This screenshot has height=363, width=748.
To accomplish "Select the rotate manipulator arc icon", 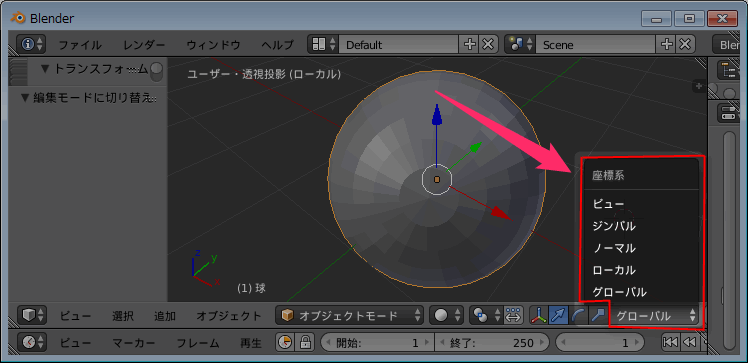I will (x=577, y=315).
